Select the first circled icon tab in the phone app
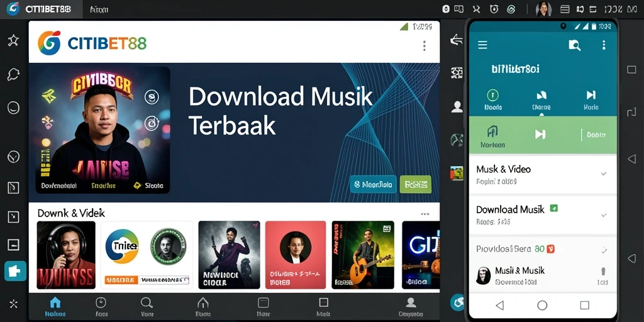The image size is (644, 322). tap(492, 100)
